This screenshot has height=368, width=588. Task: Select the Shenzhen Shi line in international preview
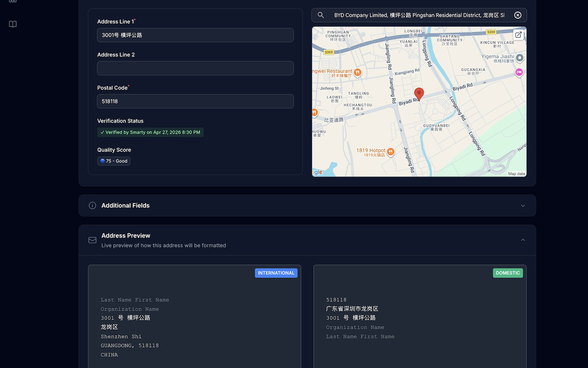coord(121,337)
